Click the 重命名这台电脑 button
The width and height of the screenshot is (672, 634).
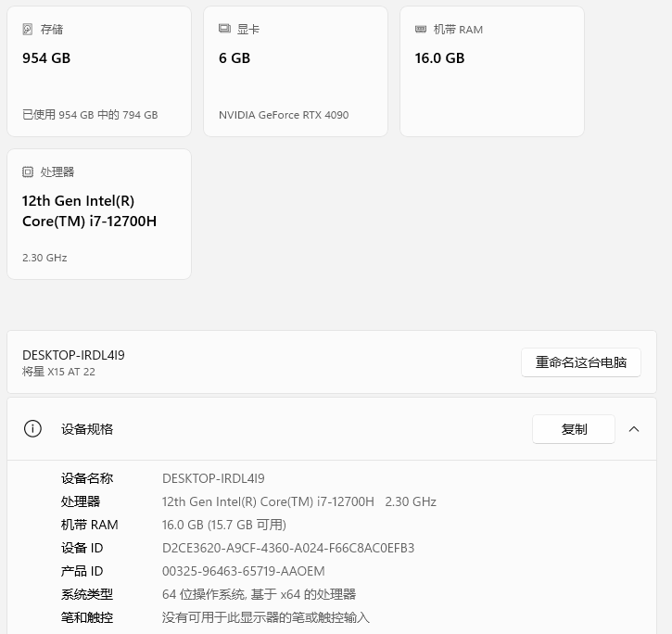click(x=580, y=362)
